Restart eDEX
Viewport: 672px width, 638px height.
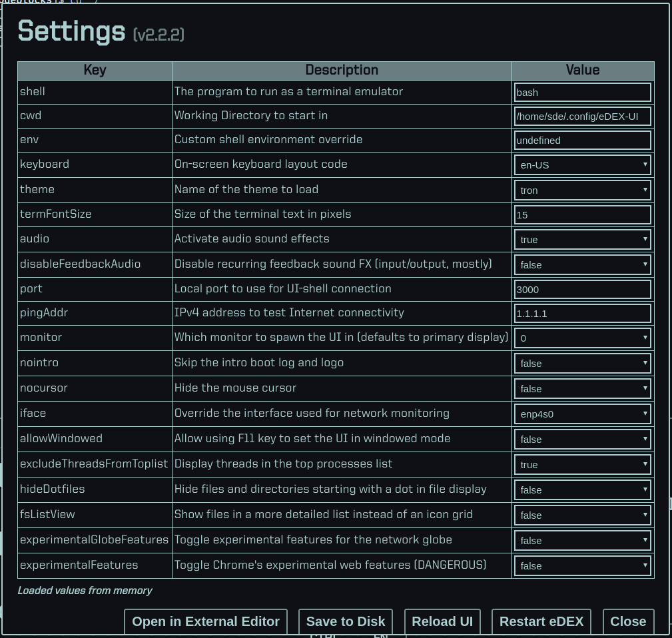point(541,621)
